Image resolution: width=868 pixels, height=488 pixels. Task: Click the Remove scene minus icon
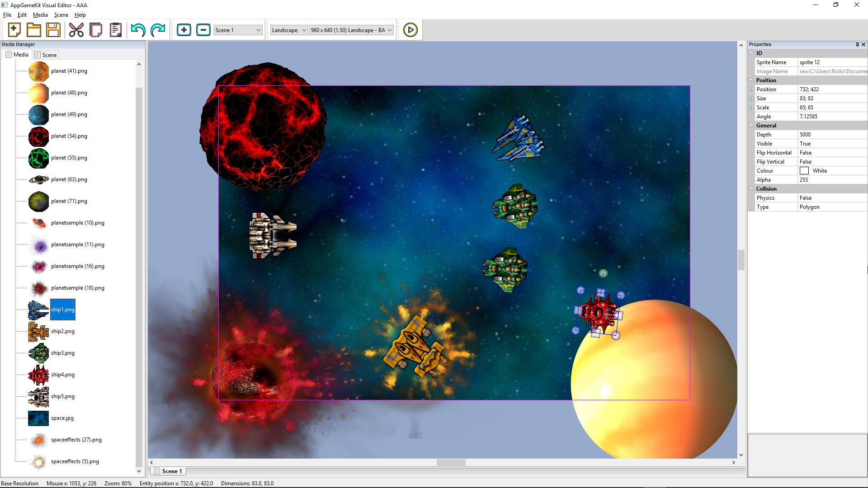coord(203,30)
